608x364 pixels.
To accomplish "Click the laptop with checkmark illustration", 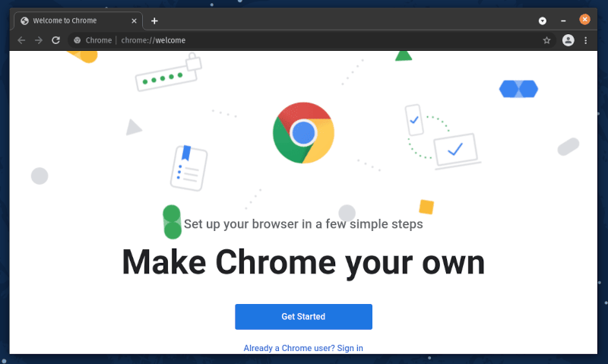I will 456,150.
